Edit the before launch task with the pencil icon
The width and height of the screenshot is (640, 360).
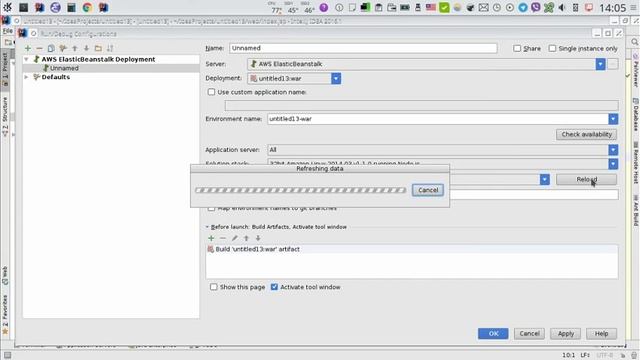pyautogui.click(x=235, y=238)
